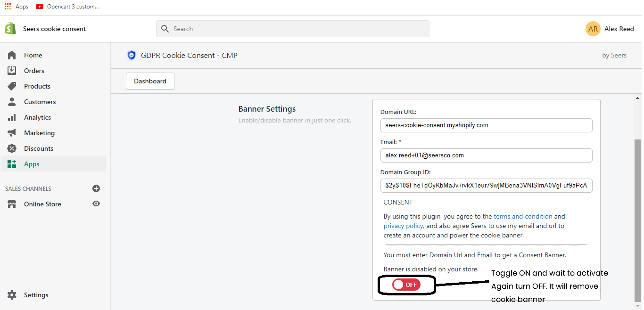Click the Home house icon
644x310 pixels.
pos(12,55)
